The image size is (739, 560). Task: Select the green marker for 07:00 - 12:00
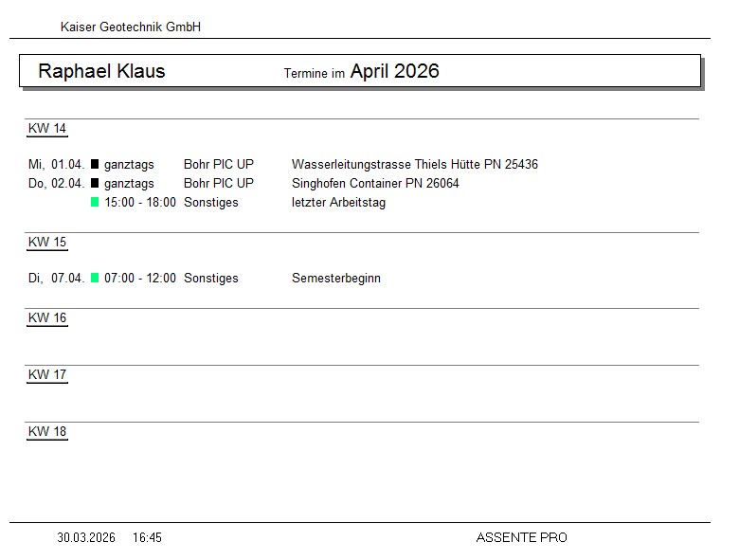click(95, 279)
